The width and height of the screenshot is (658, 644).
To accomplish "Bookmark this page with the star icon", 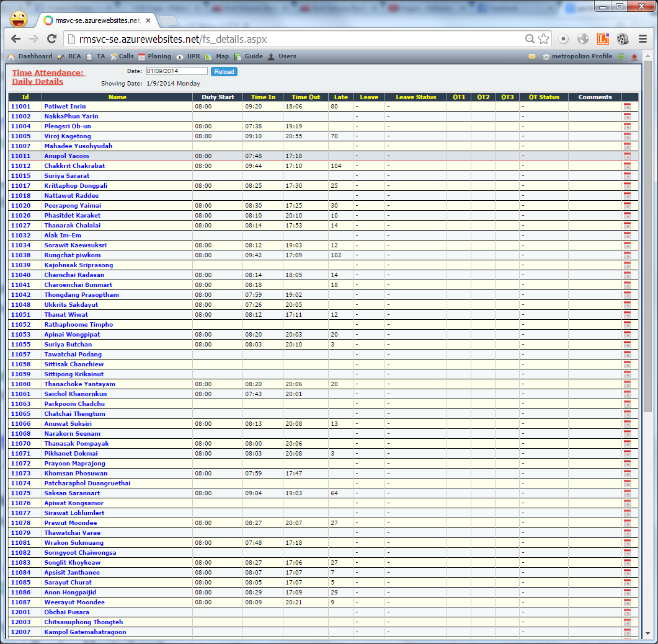I will tap(543, 39).
